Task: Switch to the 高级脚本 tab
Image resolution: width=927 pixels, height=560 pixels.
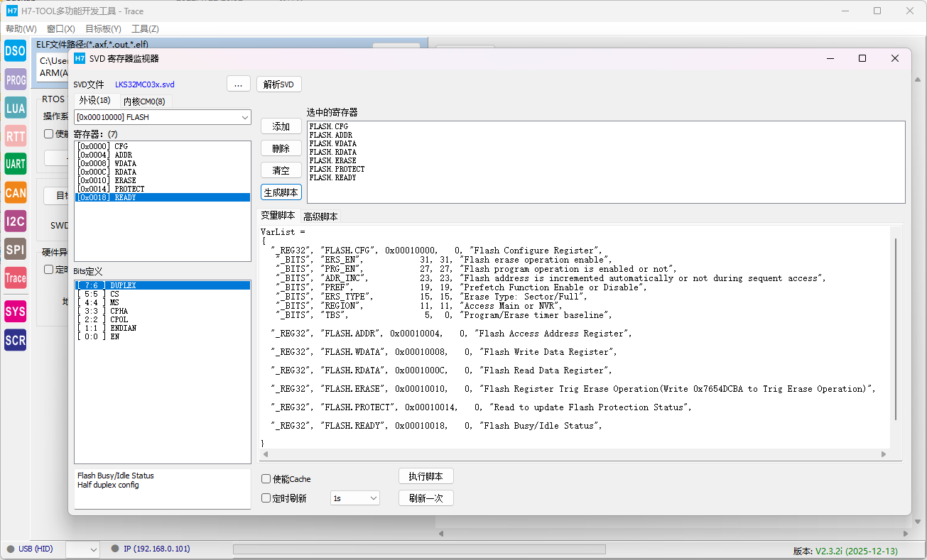Action: [x=320, y=216]
